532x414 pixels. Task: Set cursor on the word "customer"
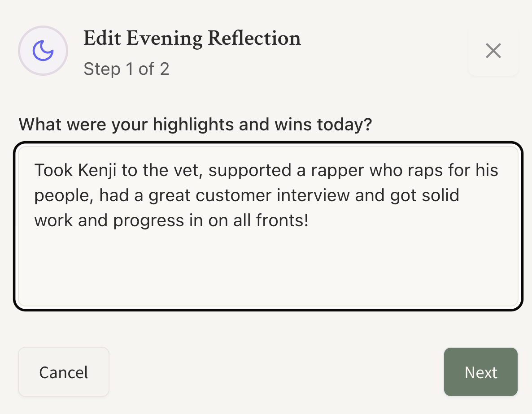click(233, 196)
